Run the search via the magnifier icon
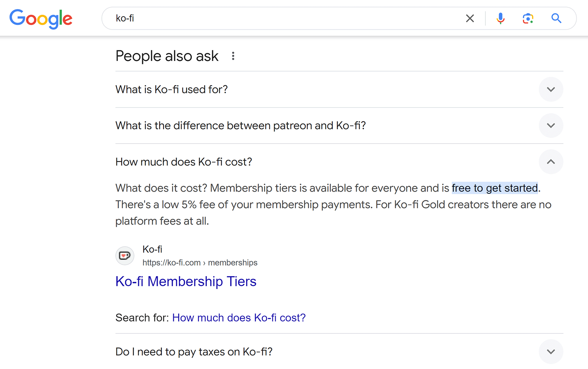 coord(556,18)
